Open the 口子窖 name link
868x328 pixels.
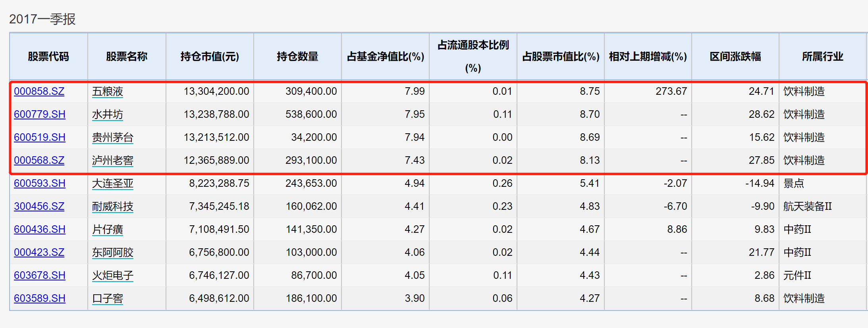108,299
